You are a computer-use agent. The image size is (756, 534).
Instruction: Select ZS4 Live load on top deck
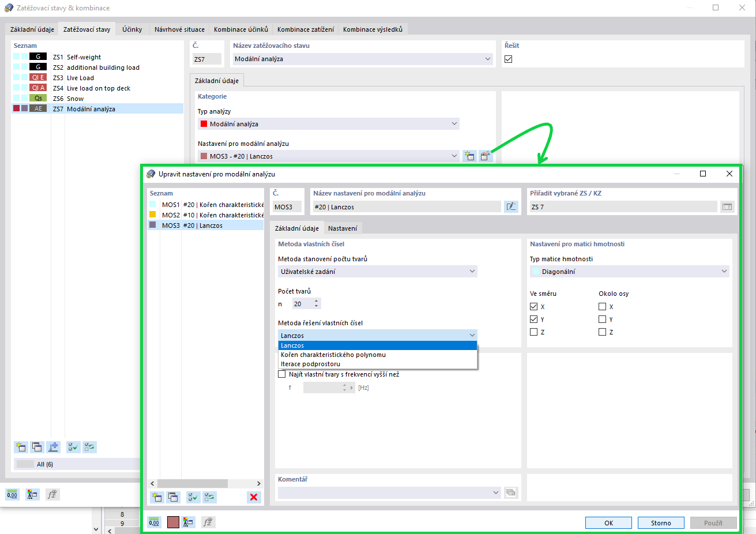97,88
